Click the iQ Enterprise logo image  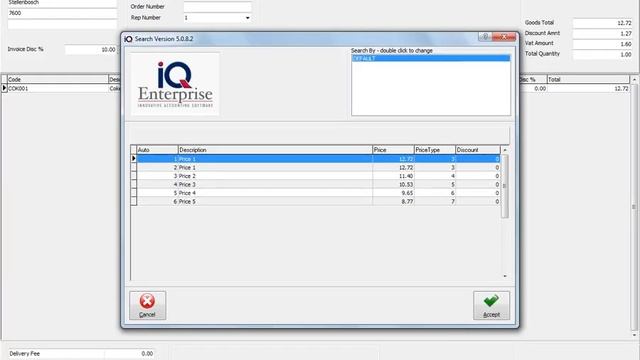point(175,84)
